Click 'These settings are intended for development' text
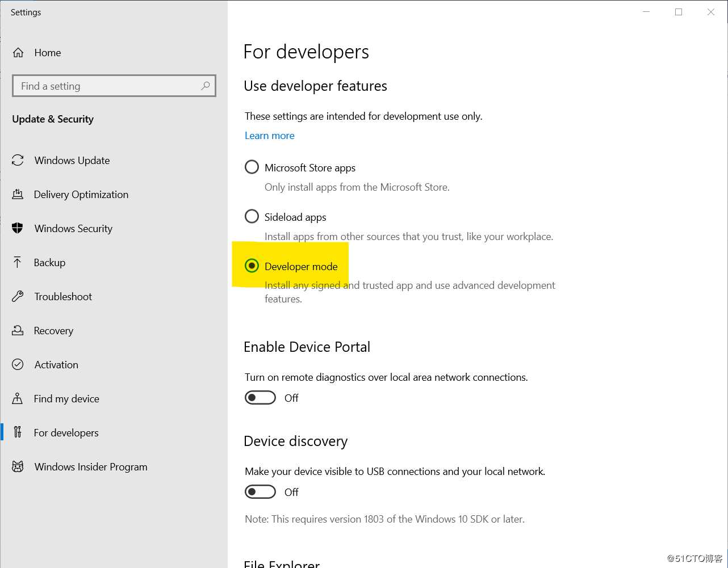 click(363, 116)
